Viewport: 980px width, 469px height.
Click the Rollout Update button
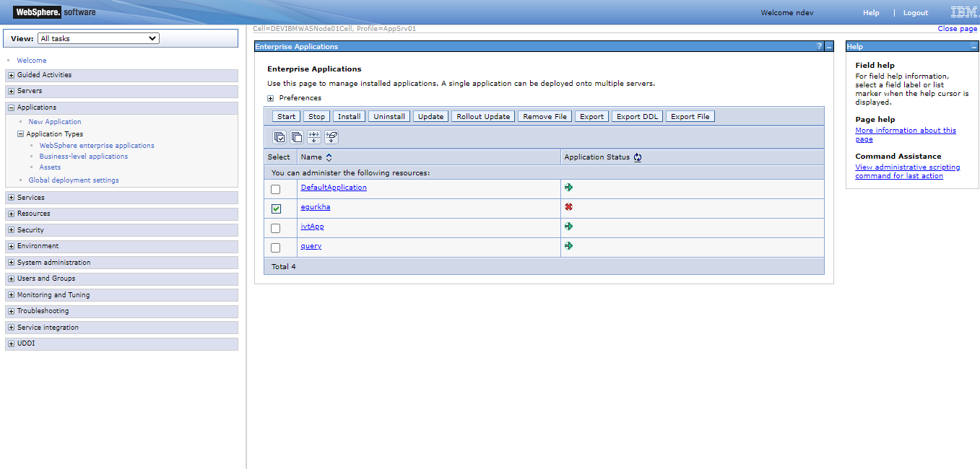(483, 116)
